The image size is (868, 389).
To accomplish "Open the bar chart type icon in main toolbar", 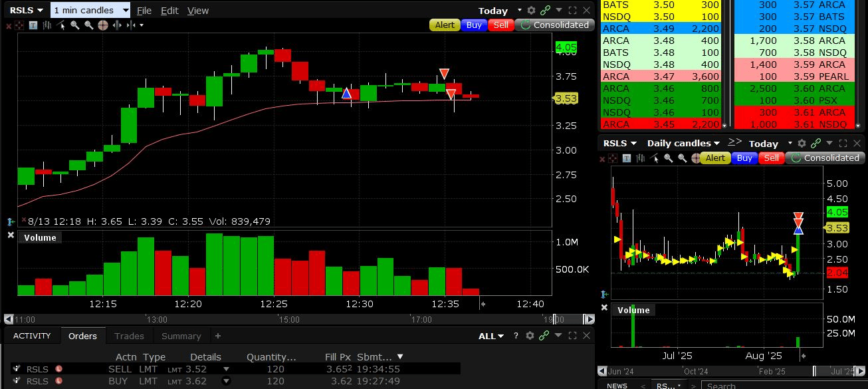I will pyautogui.click(x=47, y=25).
